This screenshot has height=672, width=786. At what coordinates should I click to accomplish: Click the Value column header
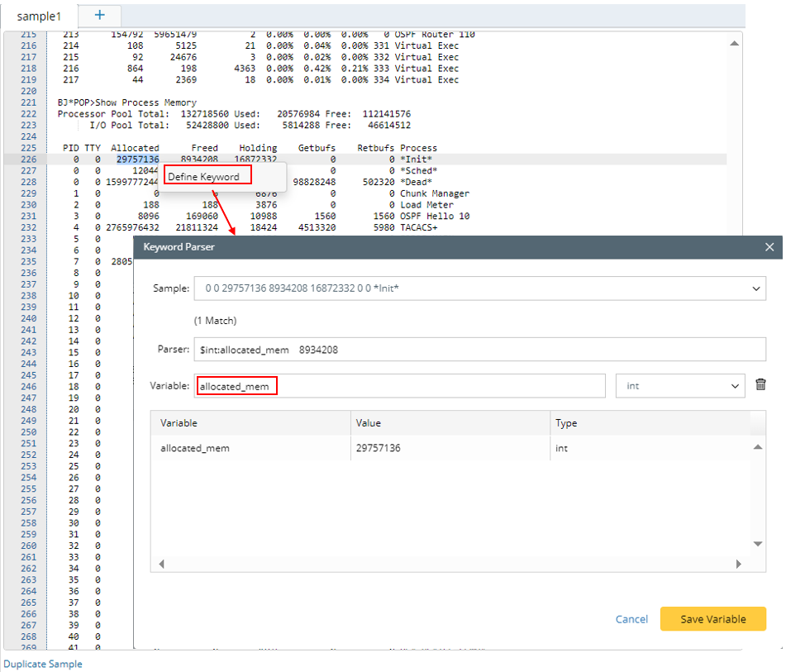coord(368,422)
